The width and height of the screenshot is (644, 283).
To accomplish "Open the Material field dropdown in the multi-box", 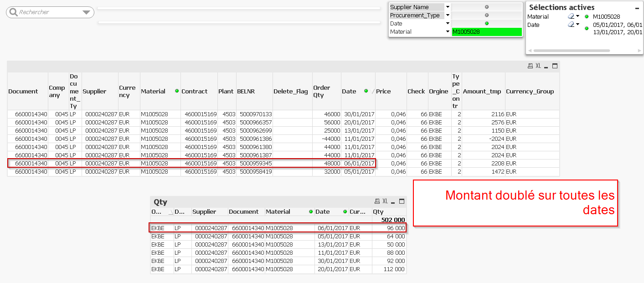I will 448,31.
